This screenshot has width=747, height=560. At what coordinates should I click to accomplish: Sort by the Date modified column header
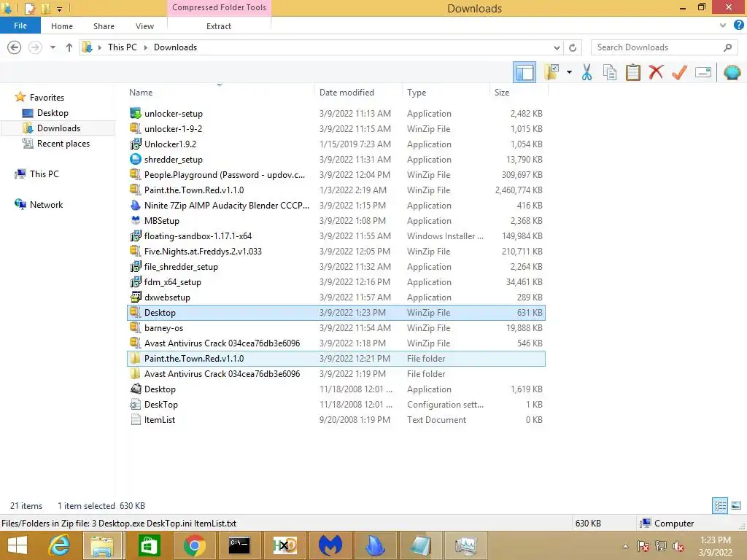(x=358, y=93)
